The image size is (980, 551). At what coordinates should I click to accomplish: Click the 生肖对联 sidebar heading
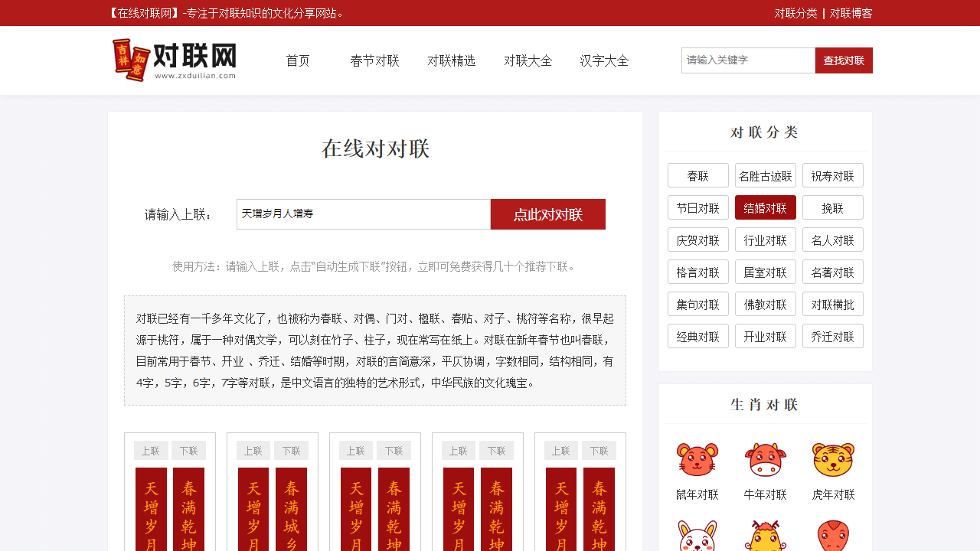pyautogui.click(x=765, y=404)
